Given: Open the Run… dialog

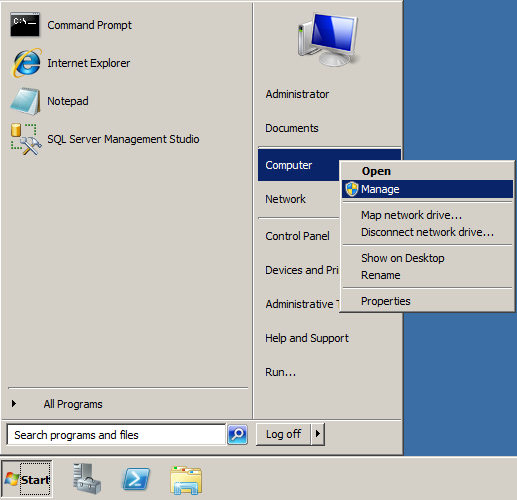Looking at the screenshot, I should click(x=280, y=372).
